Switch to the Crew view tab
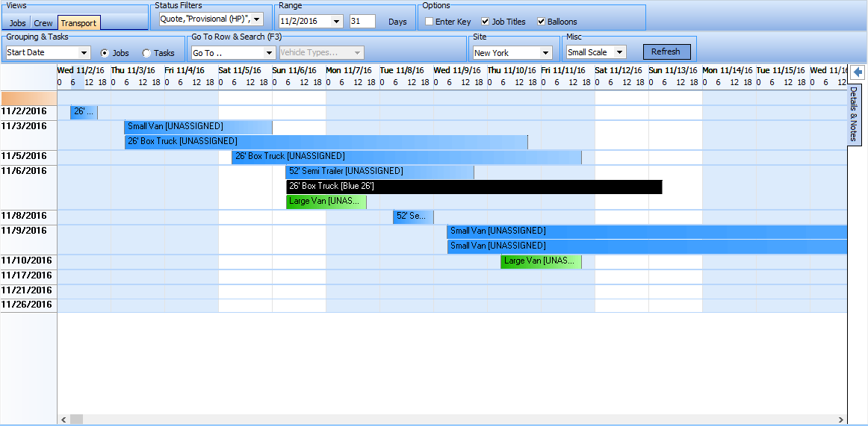The height and width of the screenshot is (427, 868). (x=43, y=23)
